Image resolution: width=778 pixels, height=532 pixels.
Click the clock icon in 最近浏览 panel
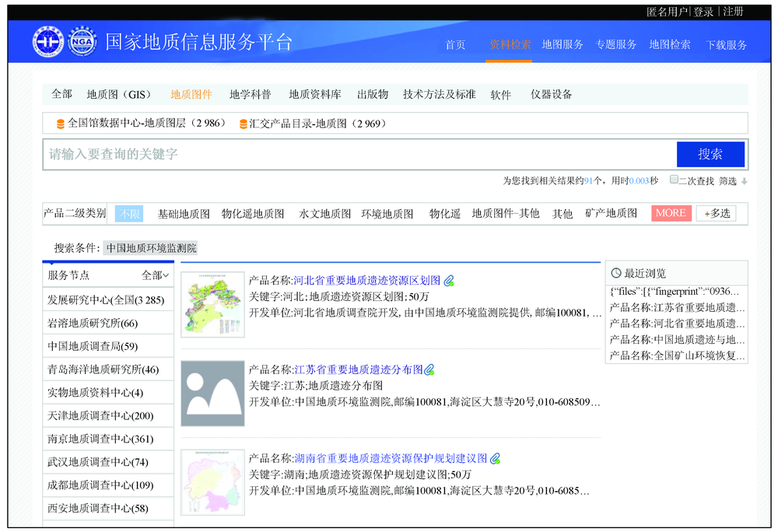click(616, 273)
